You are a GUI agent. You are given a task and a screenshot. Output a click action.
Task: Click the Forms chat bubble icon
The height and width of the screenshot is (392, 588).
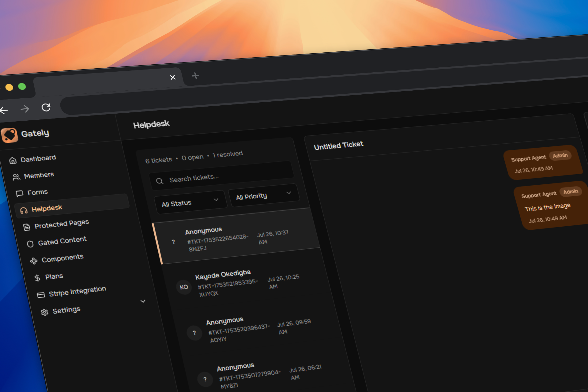point(20,194)
